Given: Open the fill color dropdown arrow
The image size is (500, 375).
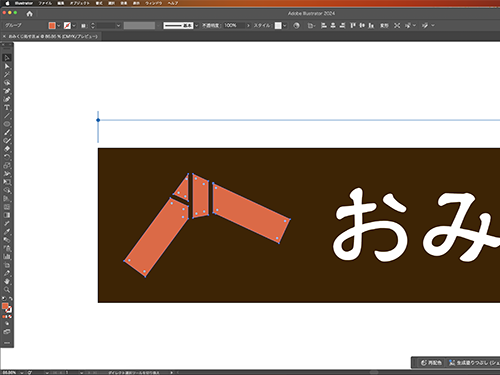Looking at the screenshot, I should (x=59, y=26).
